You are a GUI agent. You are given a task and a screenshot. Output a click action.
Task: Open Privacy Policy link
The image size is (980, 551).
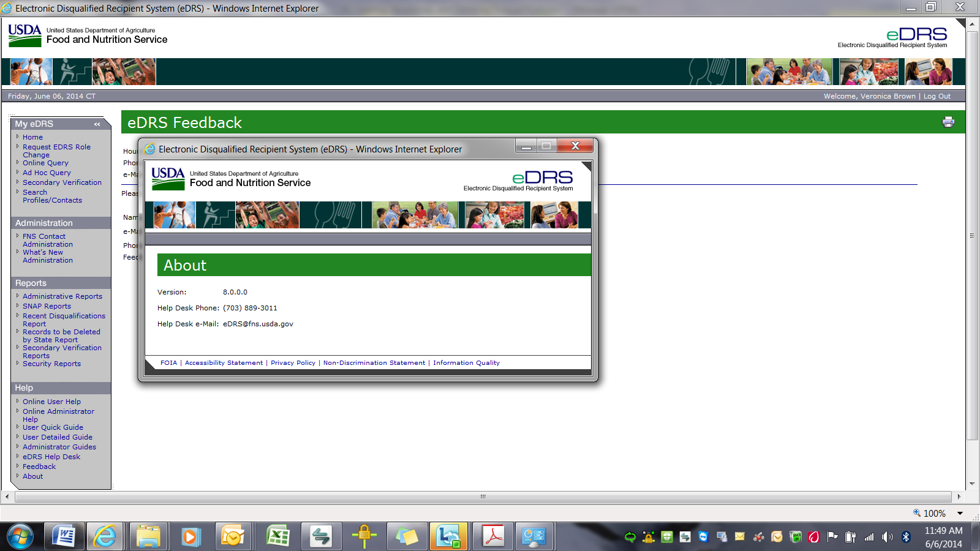pos(293,363)
